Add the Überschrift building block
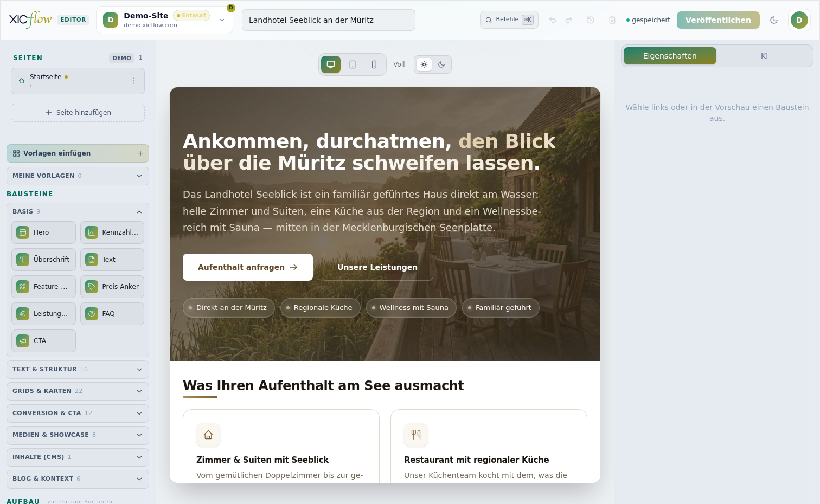The height and width of the screenshot is (504, 820). coord(43,260)
